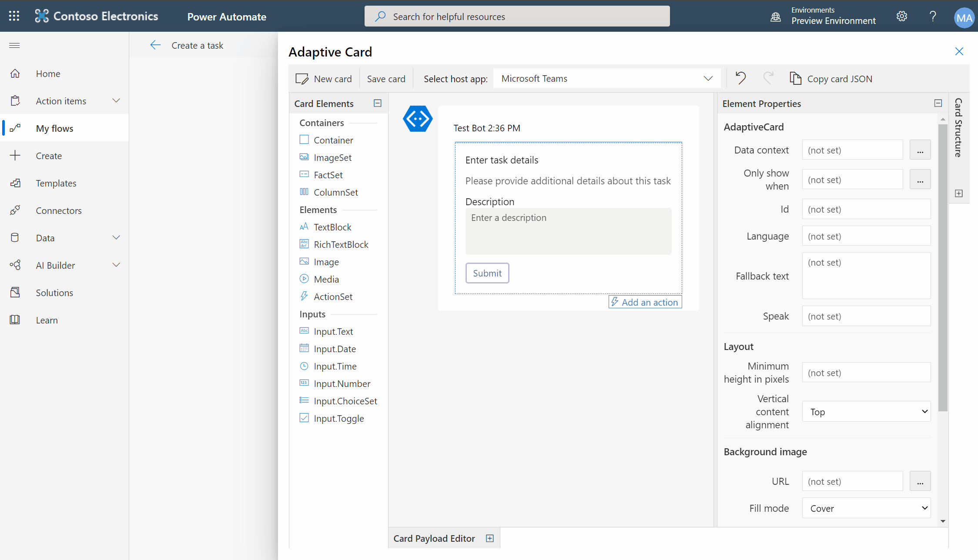The height and width of the screenshot is (560, 978).
Task: Click the Language property field
Action: [x=866, y=236]
